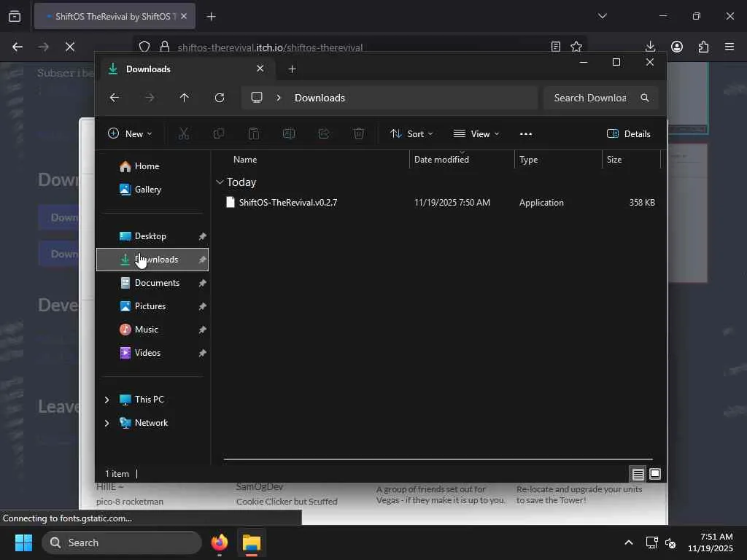747x560 pixels.
Task: Toggle Firefox reader view
Action: pos(555,47)
